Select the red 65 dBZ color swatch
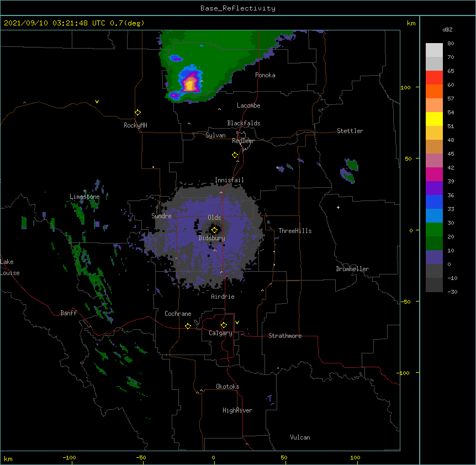The height and width of the screenshot is (465, 476). pyautogui.click(x=434, y=77)
